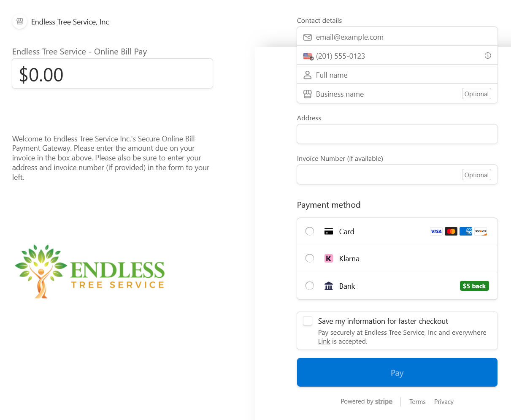The width and height of the screenshot is (511, 420).
Task: Click the bank building icon
Action: 329,286
